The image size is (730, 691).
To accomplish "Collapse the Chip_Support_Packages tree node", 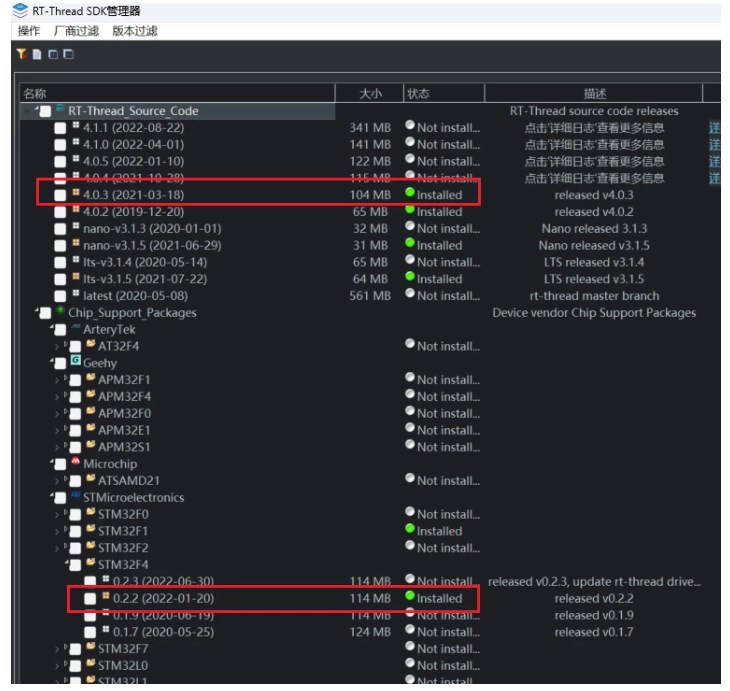I will 37,312.
